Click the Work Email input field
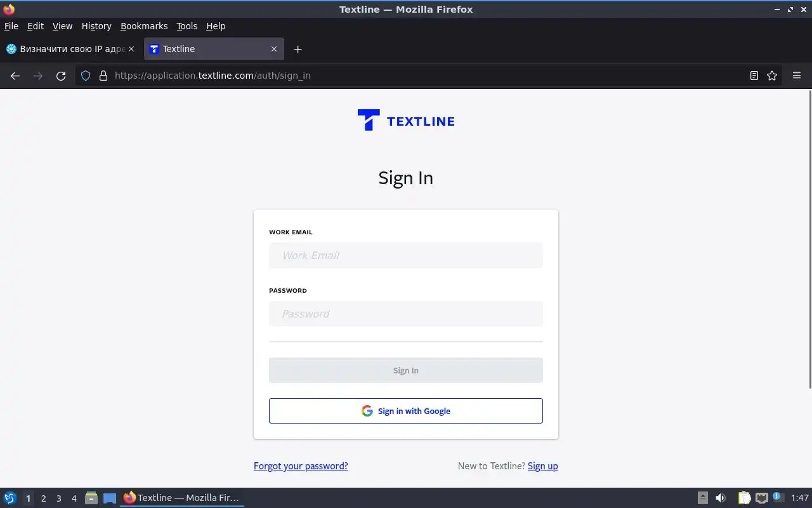 (x=406, y=255)
